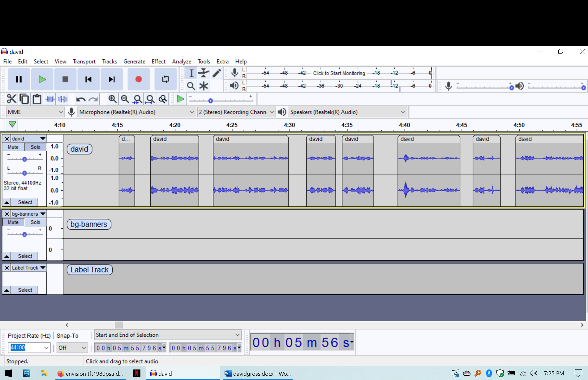Skip to start of project
Image resolution: width=588 pixels, height=380 pixels.
(x=88, y=79)
